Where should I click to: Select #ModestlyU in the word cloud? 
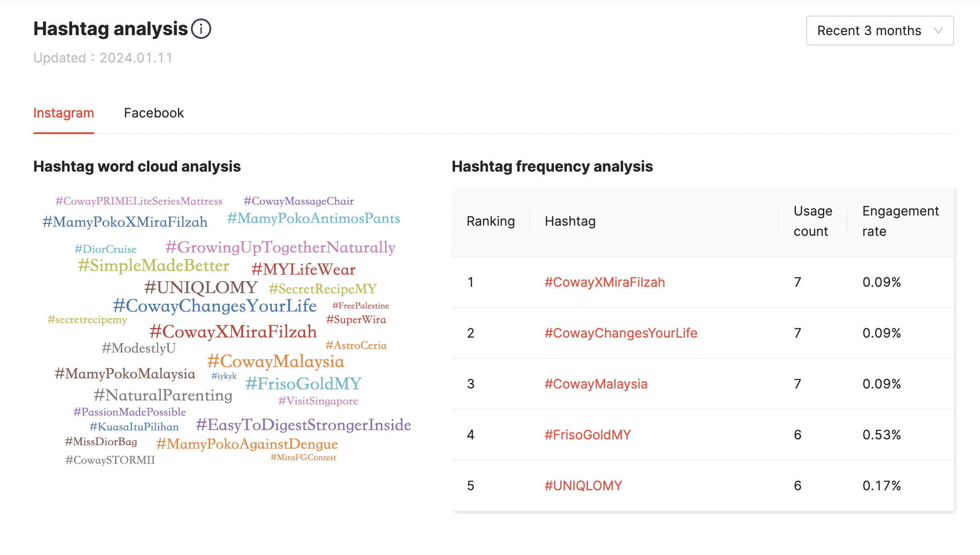[139, 348]
